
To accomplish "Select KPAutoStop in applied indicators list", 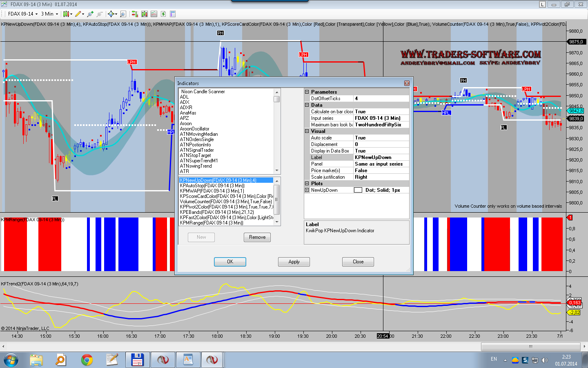I will (x=212, y=186).
